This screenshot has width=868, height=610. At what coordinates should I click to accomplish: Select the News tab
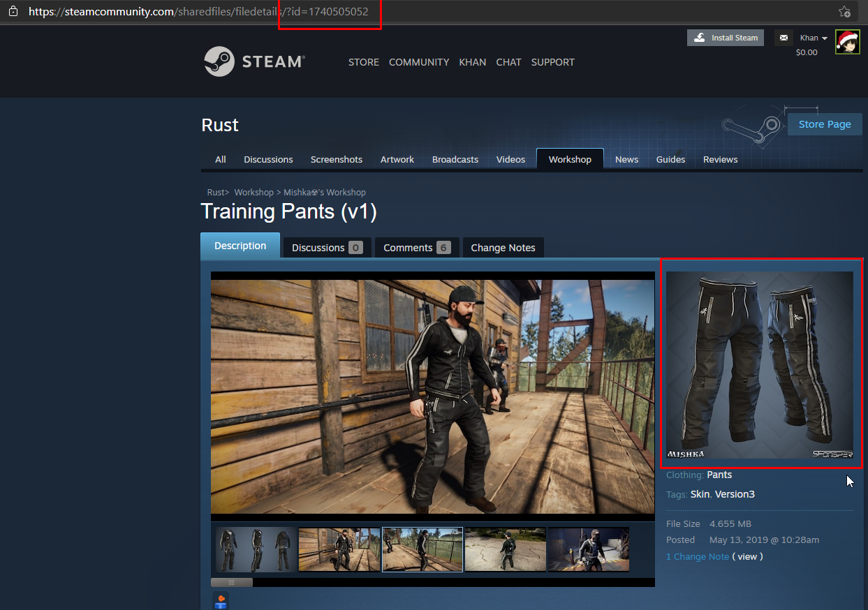[626, 159]
